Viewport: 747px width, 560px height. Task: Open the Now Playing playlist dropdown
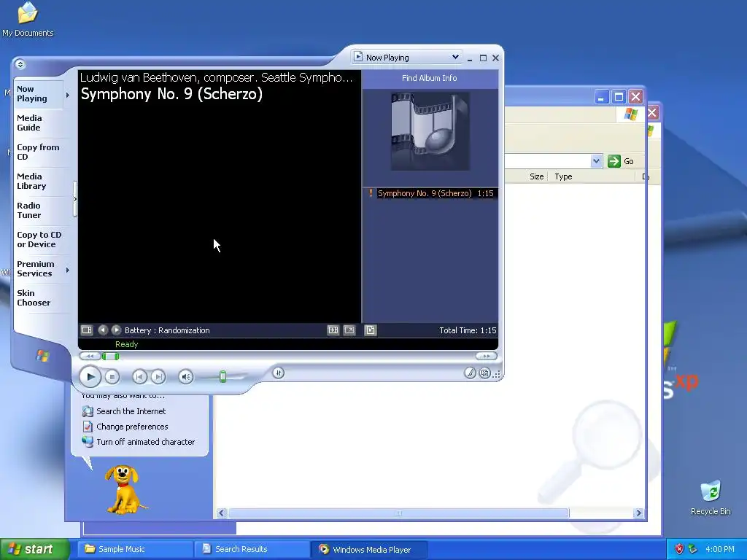(455, 57)
